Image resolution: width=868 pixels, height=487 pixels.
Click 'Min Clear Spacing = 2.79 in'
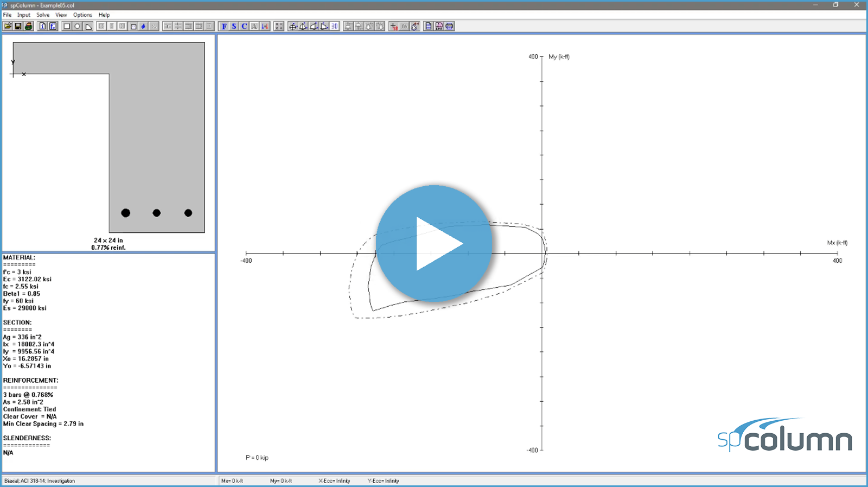click(x=43, y=424)
